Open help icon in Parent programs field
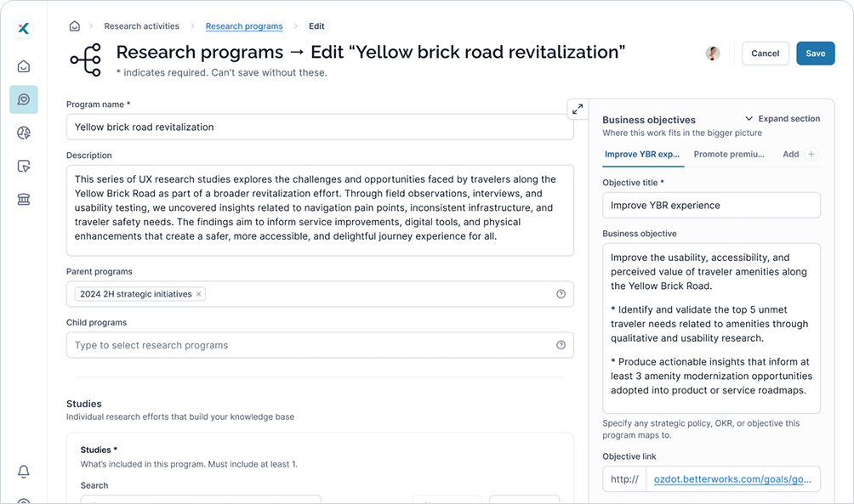The height and width of the screenshot is (504, 854). (561, 294)
